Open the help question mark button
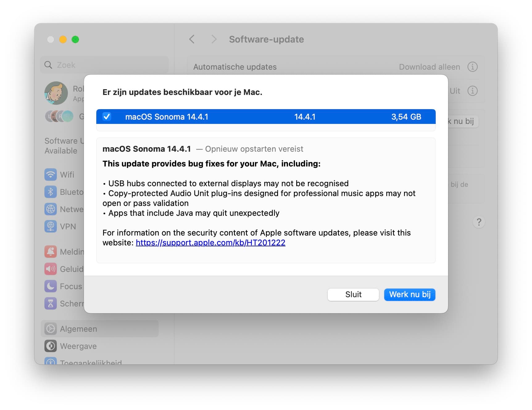The height and width of the screenshot is (410, 532). click(479, 222)
